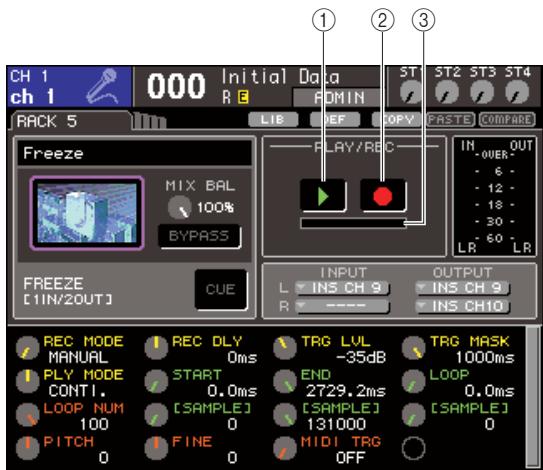Click the Freeze effect name field

pyautogui.click(x=134, y=153)
